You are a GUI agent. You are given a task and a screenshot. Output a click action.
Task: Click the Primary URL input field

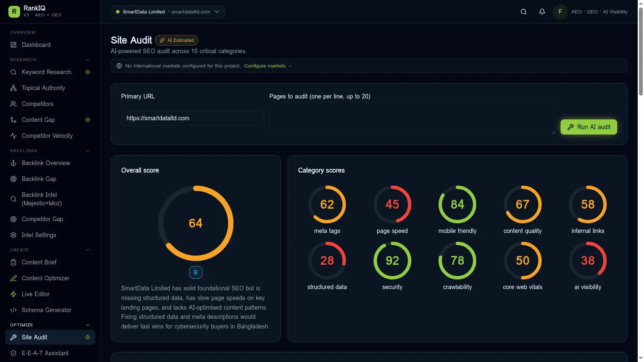click(x=192, y=118)
